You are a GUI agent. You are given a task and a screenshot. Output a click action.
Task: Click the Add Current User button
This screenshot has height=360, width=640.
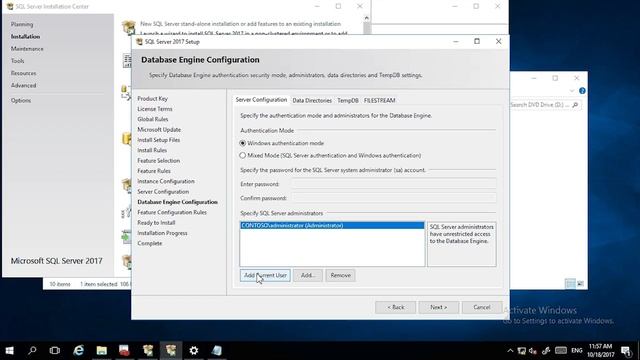(x=265, y=276)
